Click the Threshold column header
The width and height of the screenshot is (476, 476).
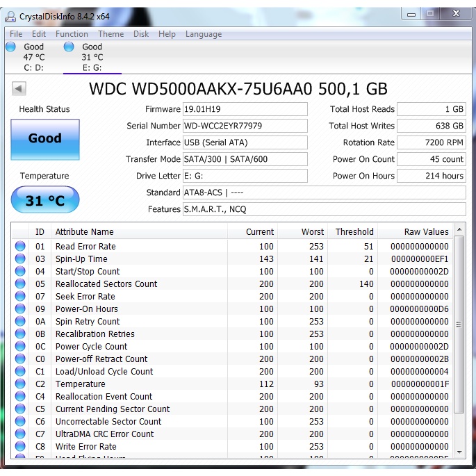pos(353,232)
